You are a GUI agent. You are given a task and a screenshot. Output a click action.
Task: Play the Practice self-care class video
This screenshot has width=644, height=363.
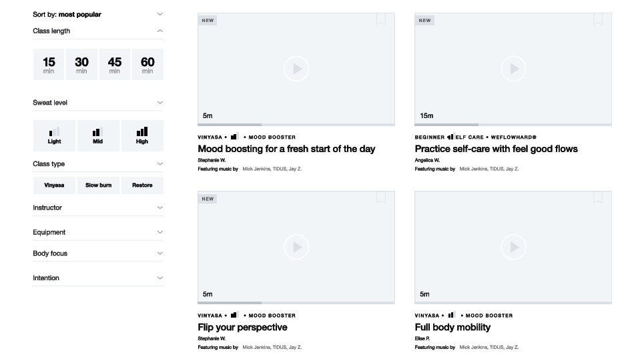coord(513,69)
